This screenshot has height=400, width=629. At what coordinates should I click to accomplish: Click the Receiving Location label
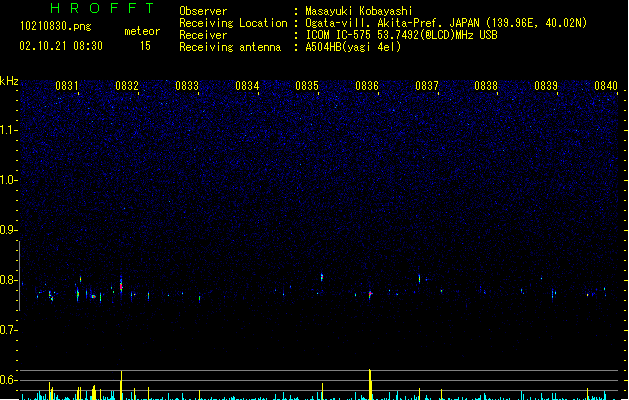(x=233, y=23)
